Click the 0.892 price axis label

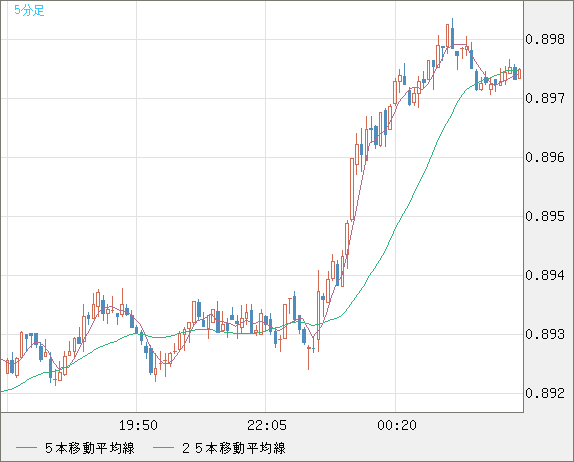[x=545, y=393]
